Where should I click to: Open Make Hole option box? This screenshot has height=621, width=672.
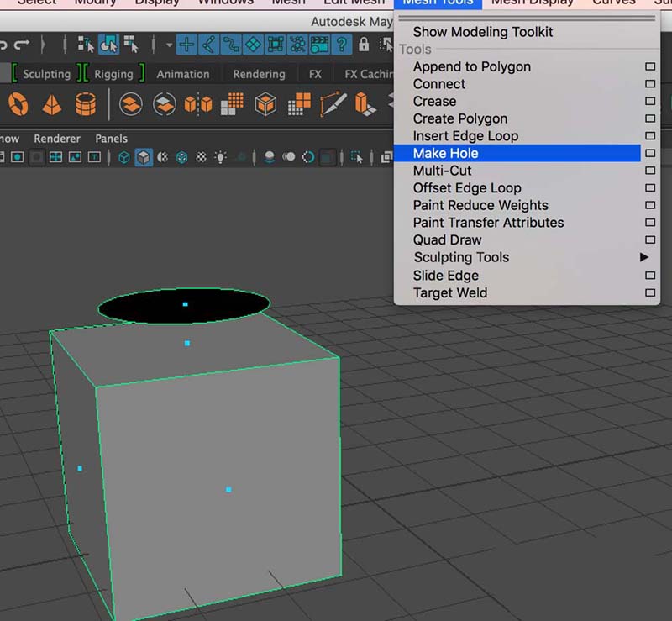click(x=650, y=153)
